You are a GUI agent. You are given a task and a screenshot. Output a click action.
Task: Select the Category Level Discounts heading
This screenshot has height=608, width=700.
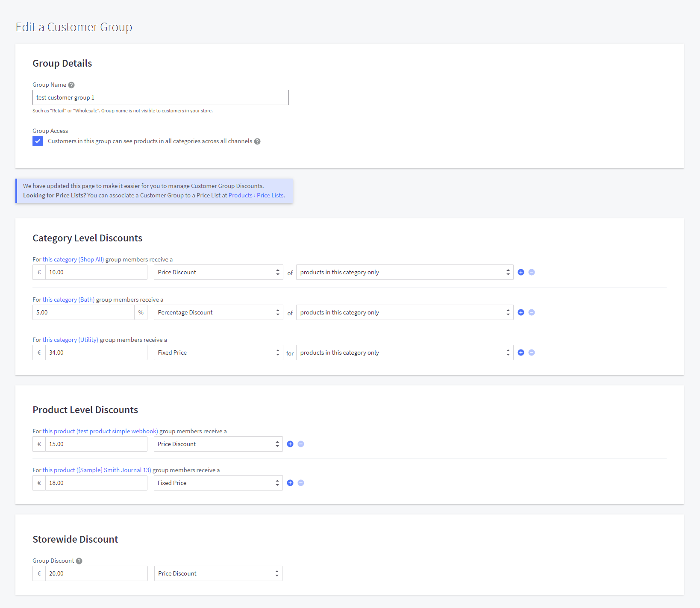click(x=88, y=238)
